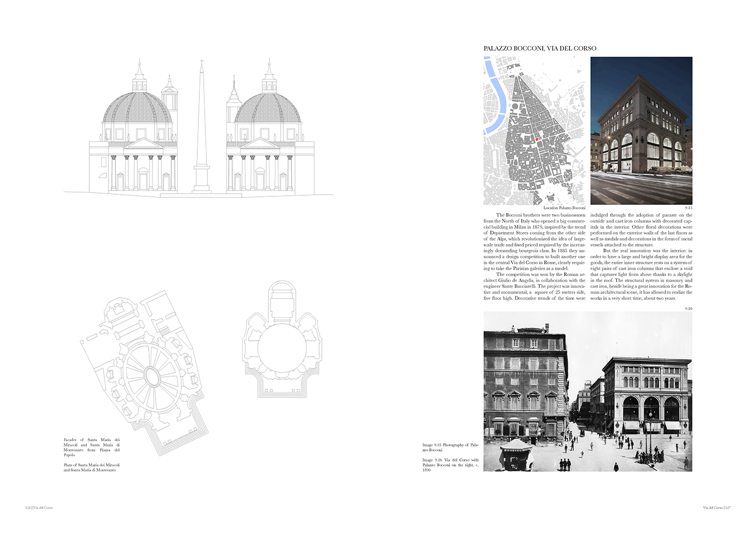The width and height of the screenshot is (756, 535).
Task: Click the kiosk in the old street photograph
Action: [x=518, y=454]
